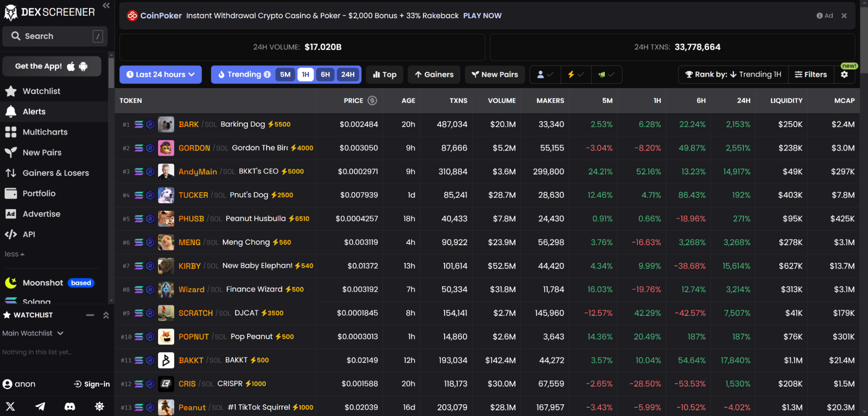Open the Gainers & Losers page
The width and height of the screenshot is (868, 416).
point(56,173)
